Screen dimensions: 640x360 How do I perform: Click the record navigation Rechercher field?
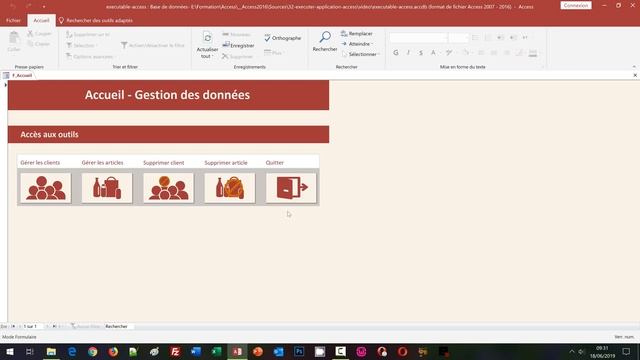click(118, 326)
